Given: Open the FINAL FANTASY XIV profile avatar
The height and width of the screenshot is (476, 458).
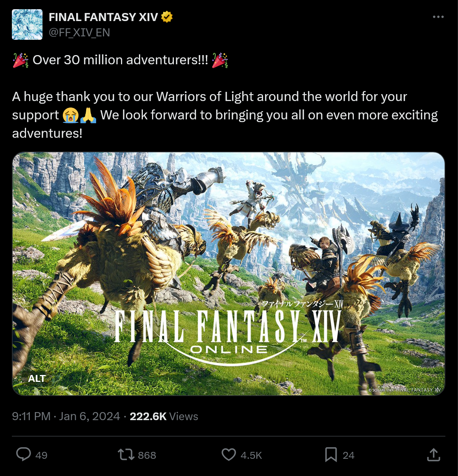Looking at the screenshot, I should tap(27, 24).
